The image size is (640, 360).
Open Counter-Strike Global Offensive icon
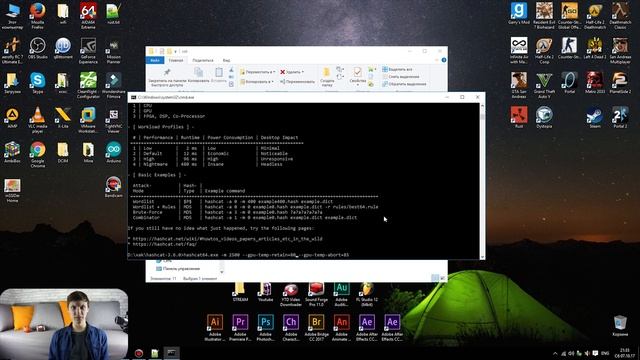point(569,16)
